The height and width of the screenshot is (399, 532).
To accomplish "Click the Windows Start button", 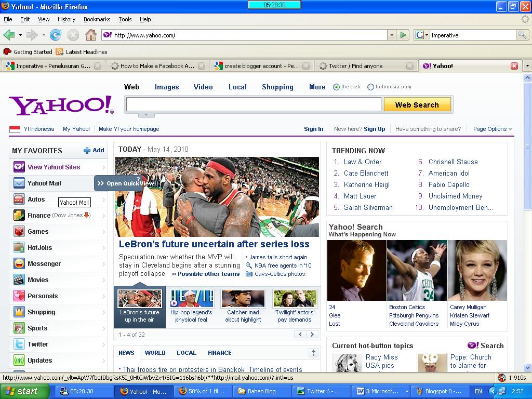I will pos(24,391).
